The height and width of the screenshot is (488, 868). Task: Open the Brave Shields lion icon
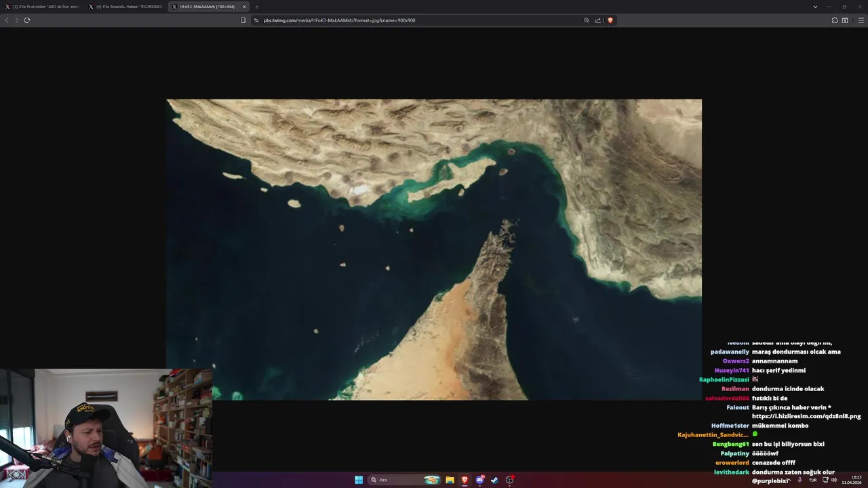pos(610,20)
